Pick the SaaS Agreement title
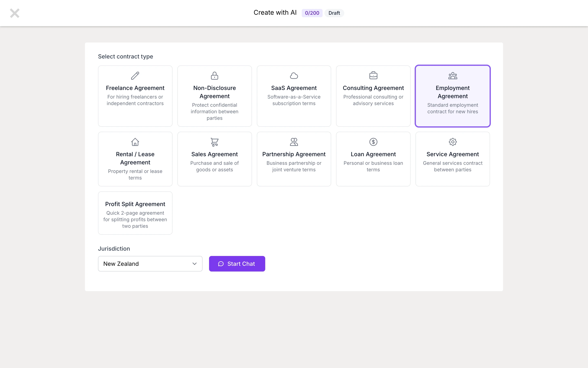The height and width of the screenshot is (368, 588). coord(294,88)
